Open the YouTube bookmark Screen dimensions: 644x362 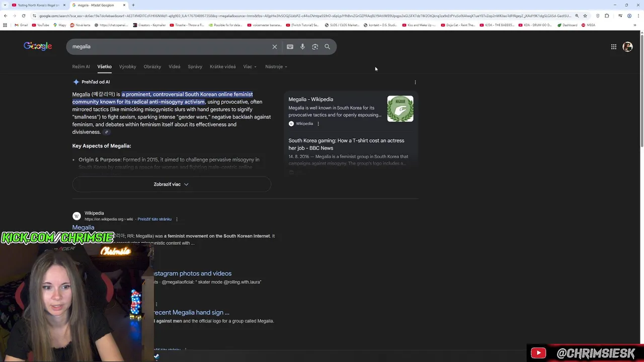(x=40, y=25)
